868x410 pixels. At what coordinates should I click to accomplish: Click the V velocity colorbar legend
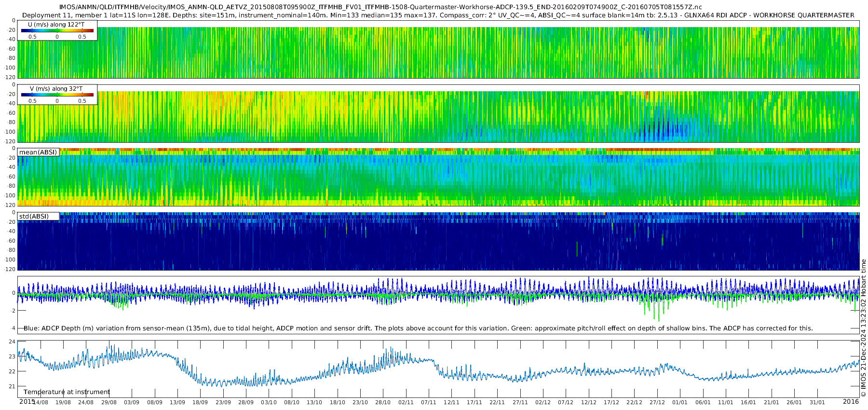click(57, 95)
